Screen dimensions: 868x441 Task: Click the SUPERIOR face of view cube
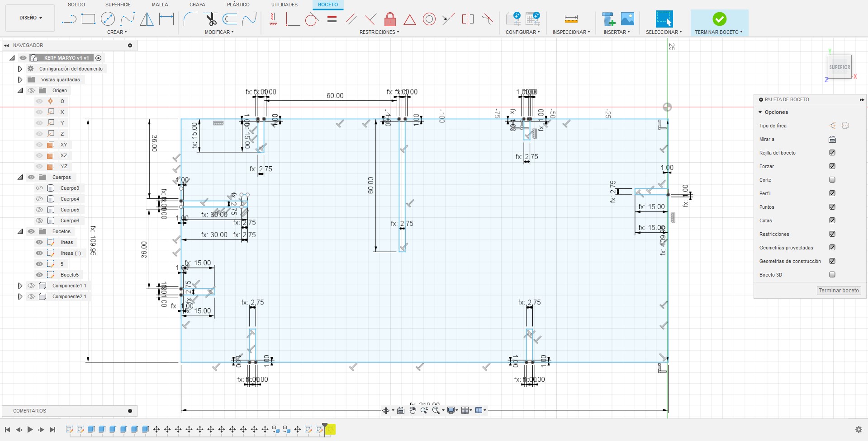click(x=840, y=67)
